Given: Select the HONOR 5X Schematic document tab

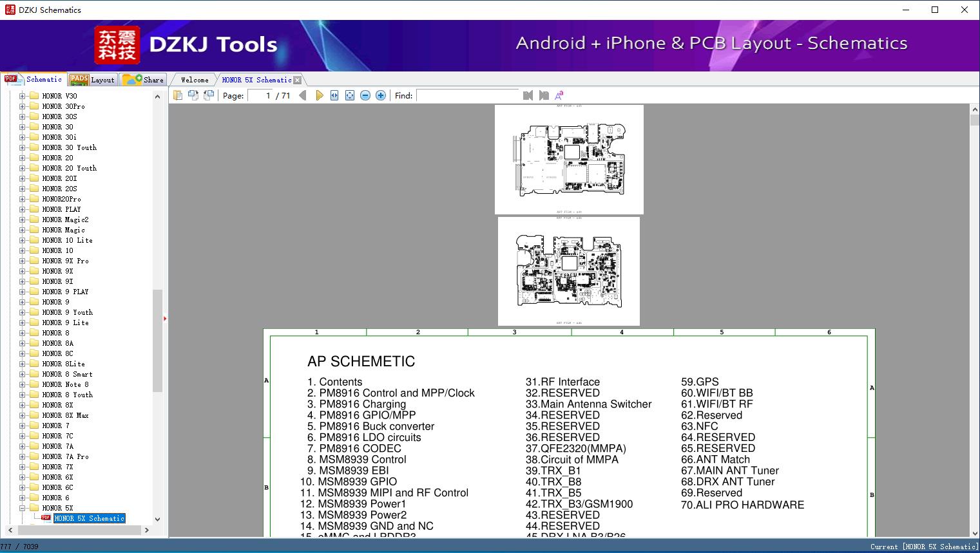Looking at the screenshot, I should (256, 80).
